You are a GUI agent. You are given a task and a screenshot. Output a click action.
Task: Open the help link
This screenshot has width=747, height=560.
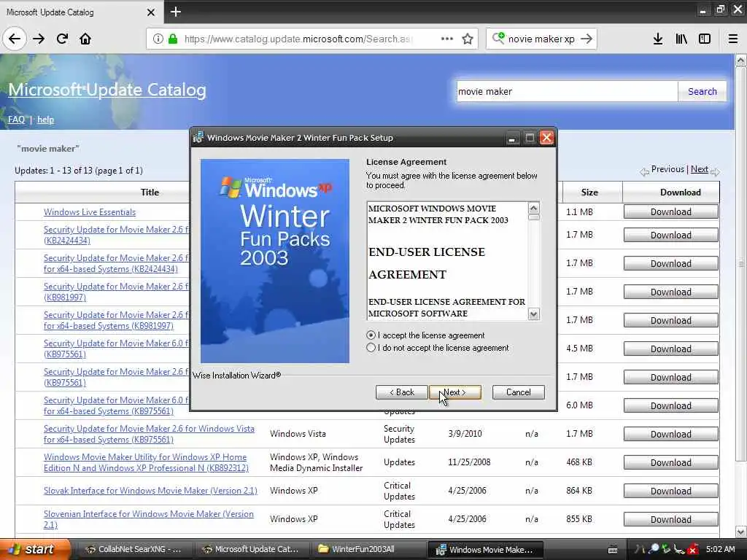tap(46, 120)
